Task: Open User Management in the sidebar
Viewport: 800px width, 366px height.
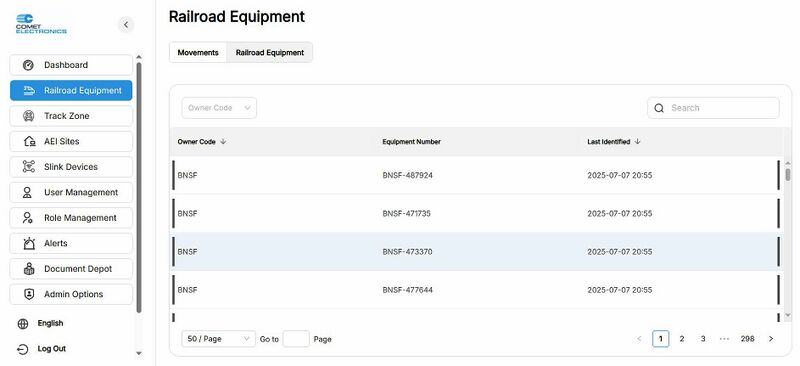Action: (71, 192)
